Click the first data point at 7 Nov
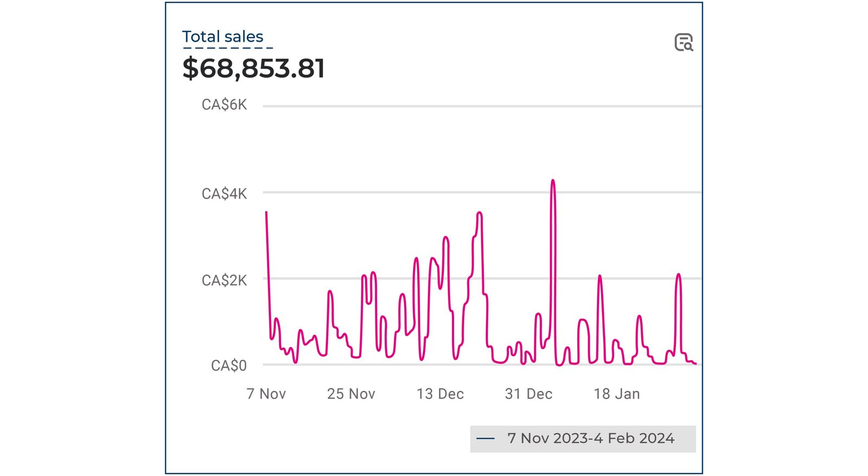The image size is (868, 476). 266,212
